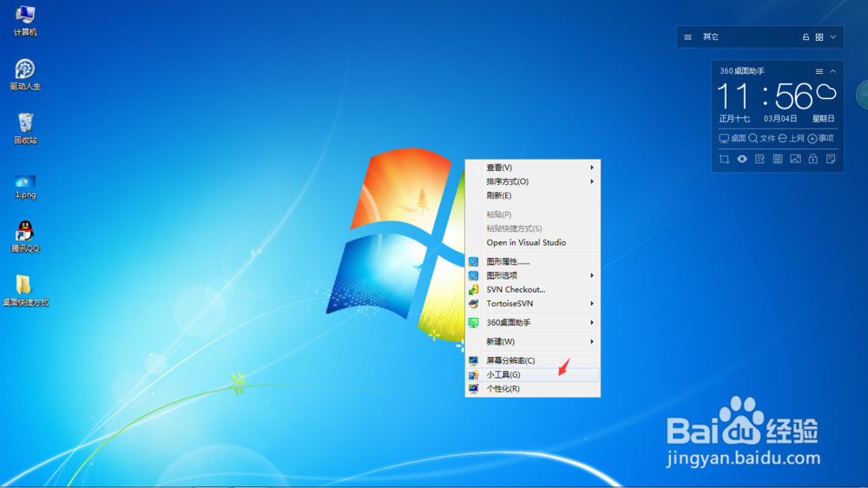The height and width of the screenshot is (488, 868).
Task: Toggle the lock icon in 其它 panel
Action: (806, 37)
